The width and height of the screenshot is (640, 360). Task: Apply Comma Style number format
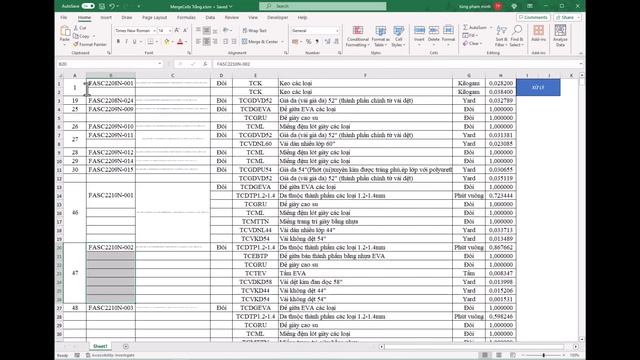(317, 42)
